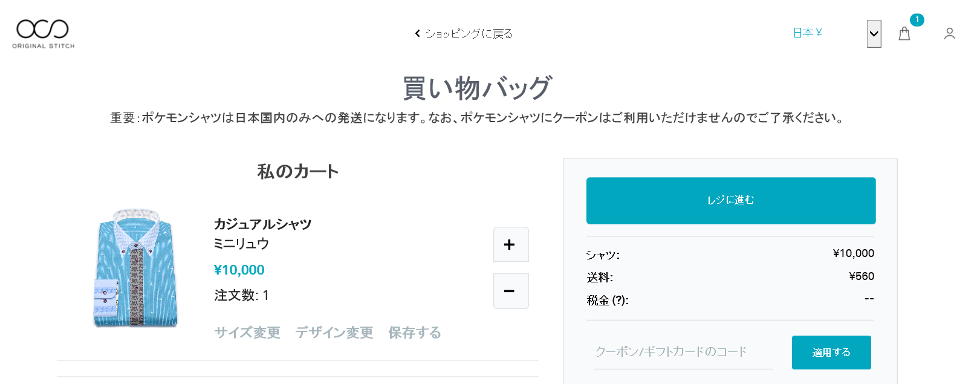Click the 適用する coupon button
This screenshot has height=384, width=980.
tap(831, 352)
